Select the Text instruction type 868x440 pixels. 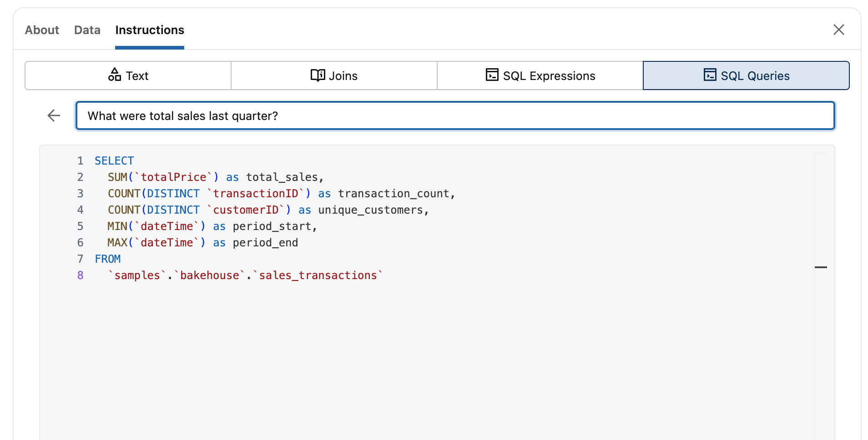[x=128, y=75]
